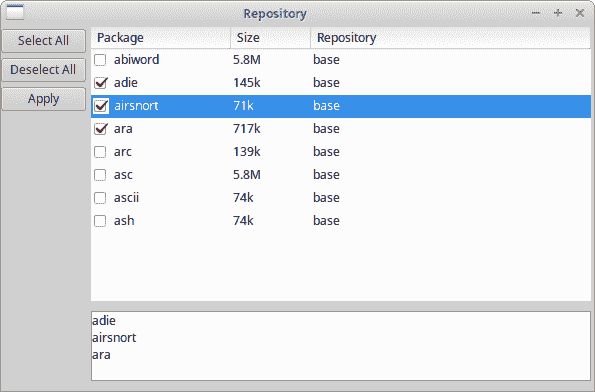This screenshot has width=595, height=392.
Task: Tick the ash package checkbox
Action: click(100, 221)
